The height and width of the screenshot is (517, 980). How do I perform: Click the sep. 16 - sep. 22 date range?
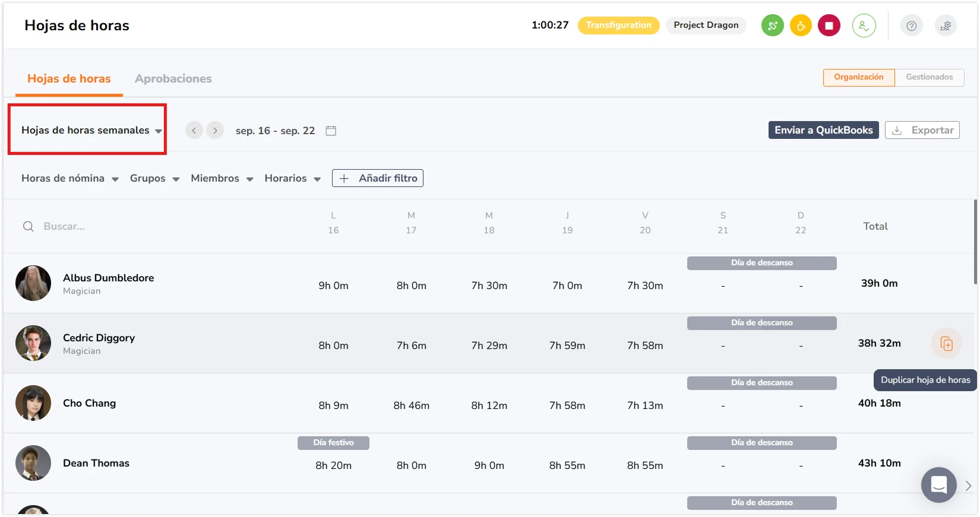276,131
